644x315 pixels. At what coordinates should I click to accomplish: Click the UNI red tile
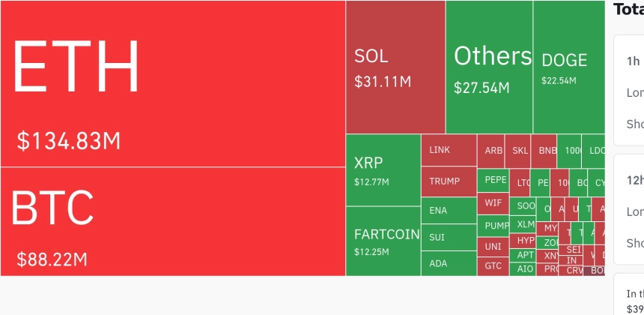pos(493,247)
